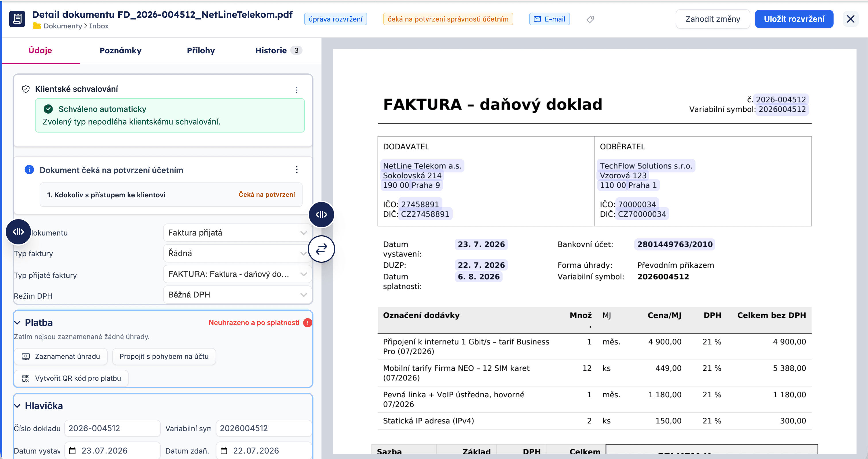Screen dimensions: 868x459
Task: Click the Zaznamenat úhradu button
Action: (61, 356)
